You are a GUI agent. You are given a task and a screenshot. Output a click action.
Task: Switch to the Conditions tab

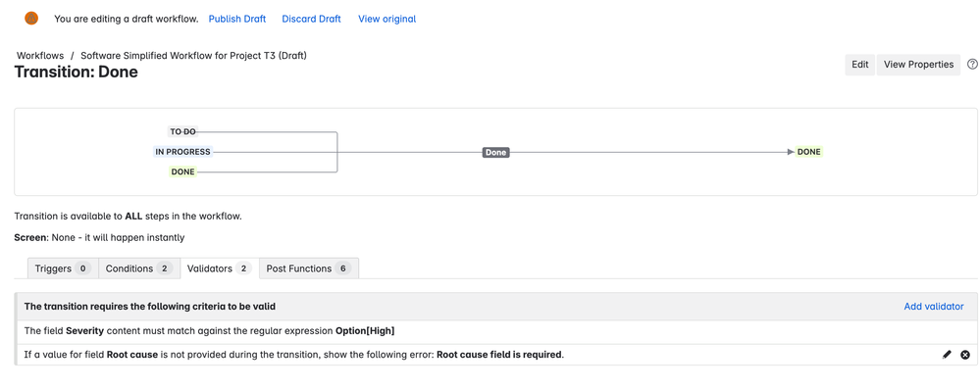click(139, 268)
